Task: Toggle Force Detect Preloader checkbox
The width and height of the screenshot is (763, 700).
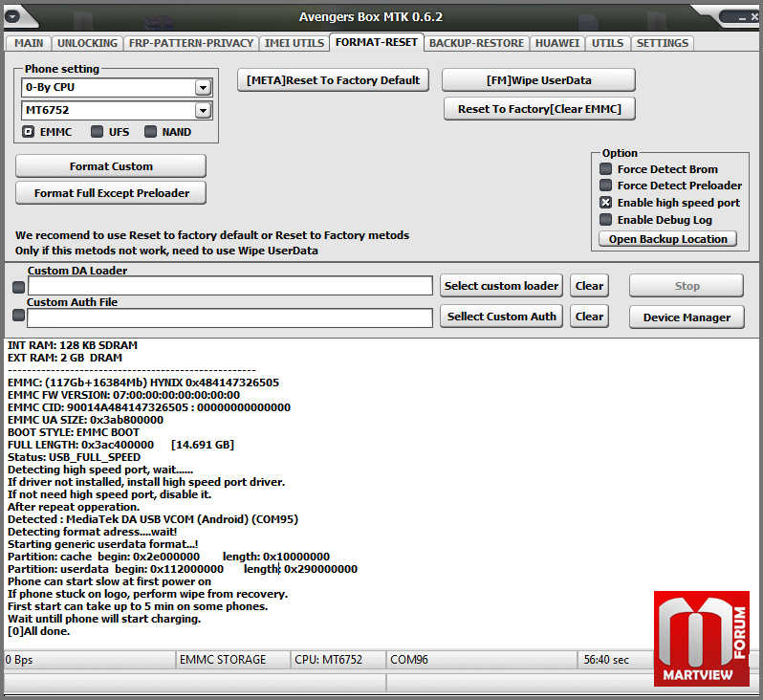Action: click(x=605, y=186)
